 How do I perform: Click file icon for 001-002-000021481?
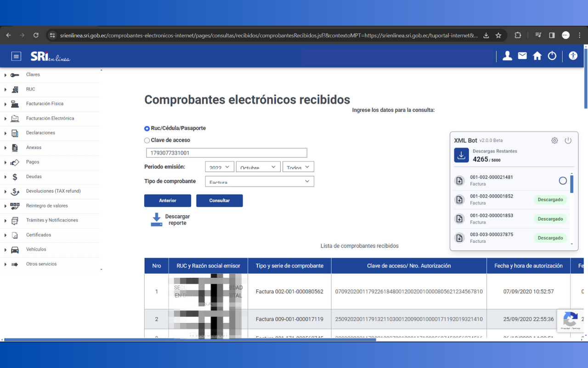tap(459, 181)
